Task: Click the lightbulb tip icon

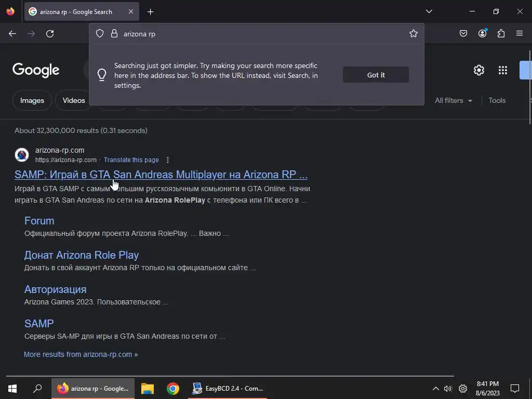Action: pos(102,75)
